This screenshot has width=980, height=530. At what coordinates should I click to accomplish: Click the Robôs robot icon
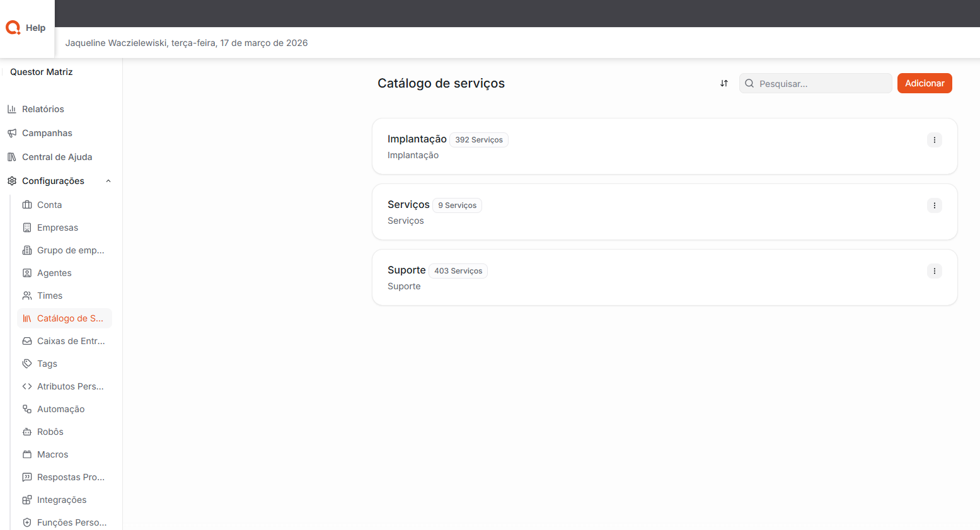click(x=27, y=432)
